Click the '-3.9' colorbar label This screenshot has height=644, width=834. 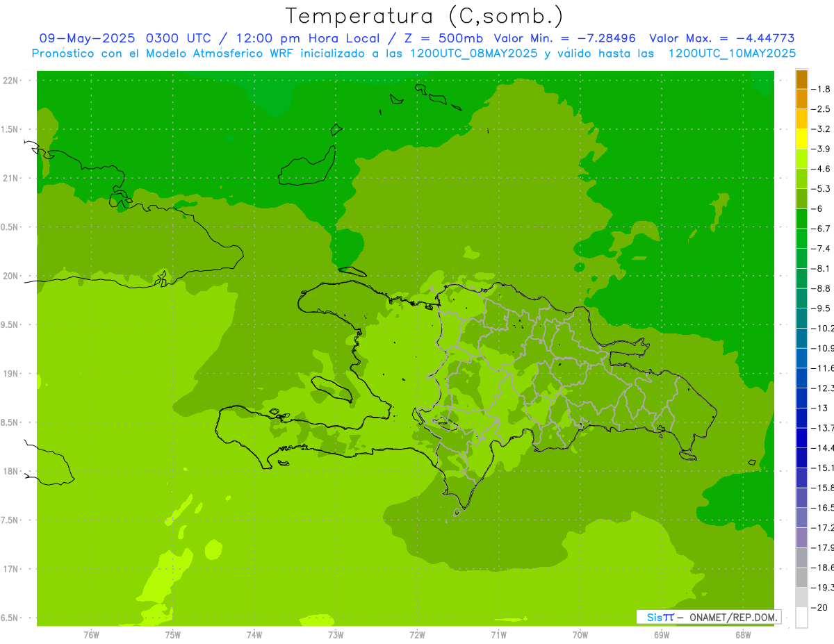[x=821, y=149]
